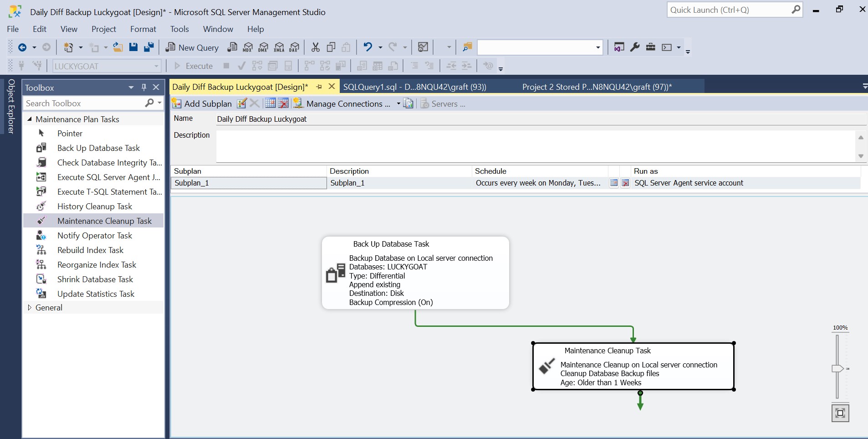This screenshot has width=868, height=439.
Task: Open Properties Window wrench icon
Action: [x=635, y=47]
